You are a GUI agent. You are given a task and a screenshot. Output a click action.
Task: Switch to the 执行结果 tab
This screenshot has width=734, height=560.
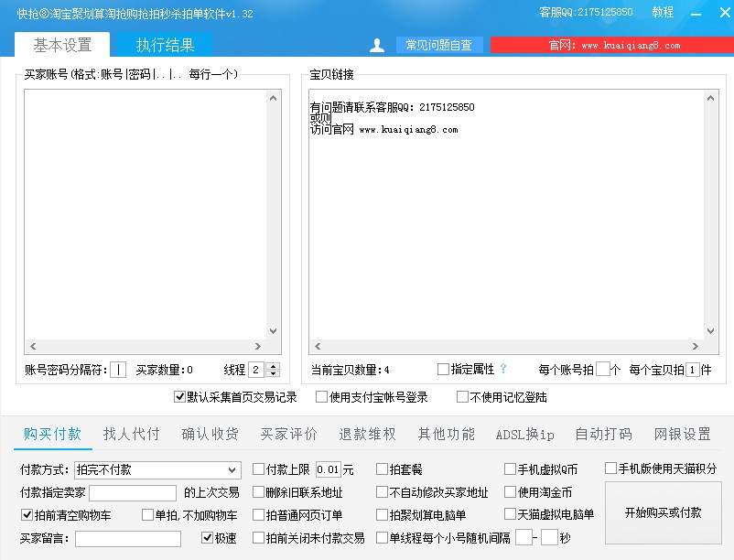(x=165, y=45)
